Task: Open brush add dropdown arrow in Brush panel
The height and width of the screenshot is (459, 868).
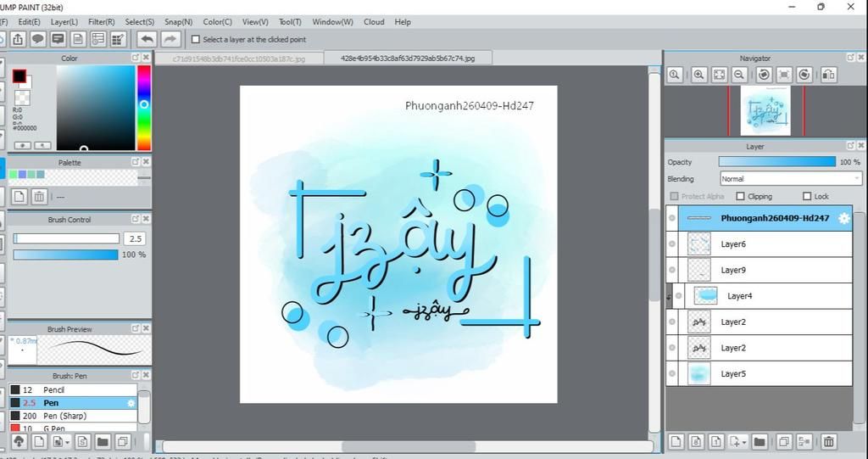Action: pos(68,442)
